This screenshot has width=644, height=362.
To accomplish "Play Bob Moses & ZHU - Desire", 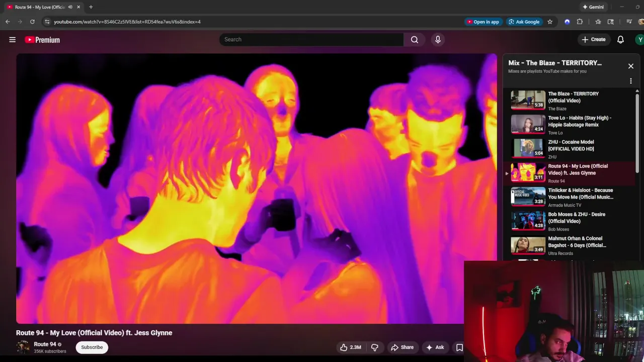I will pos(569,221).
